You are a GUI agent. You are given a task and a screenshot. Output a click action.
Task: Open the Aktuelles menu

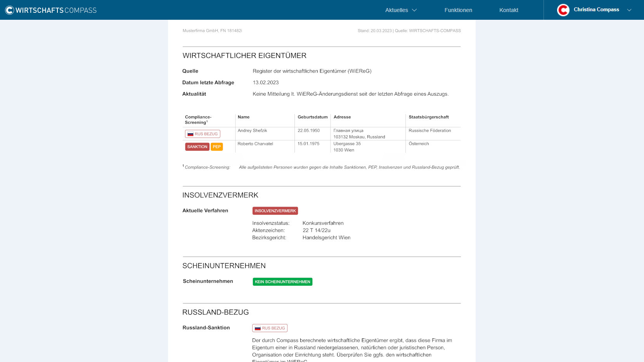coord(401,10)
